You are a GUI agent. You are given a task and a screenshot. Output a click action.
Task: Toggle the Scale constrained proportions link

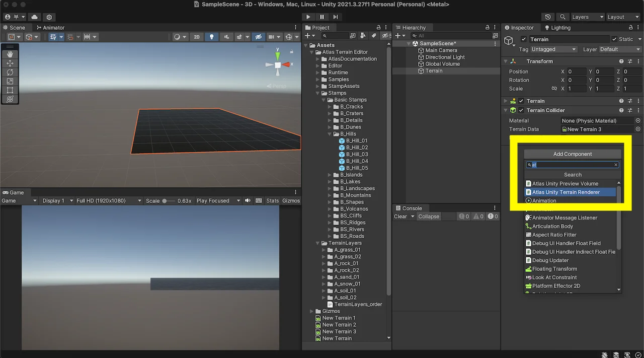click(554, 89)
